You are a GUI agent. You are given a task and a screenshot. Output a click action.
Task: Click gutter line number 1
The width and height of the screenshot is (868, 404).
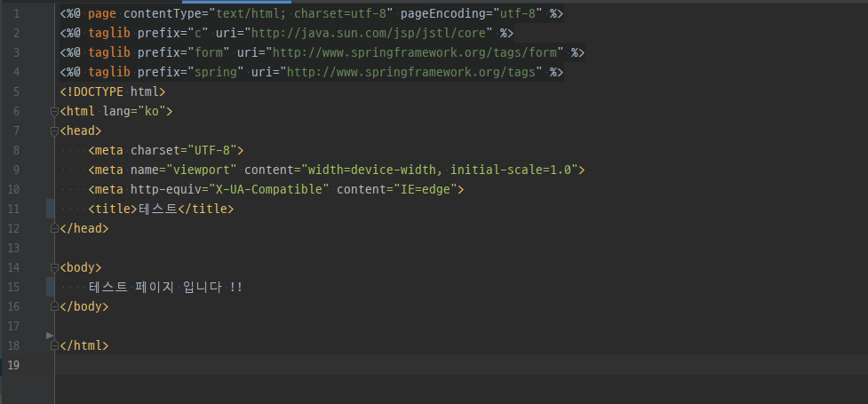point(16,14)
